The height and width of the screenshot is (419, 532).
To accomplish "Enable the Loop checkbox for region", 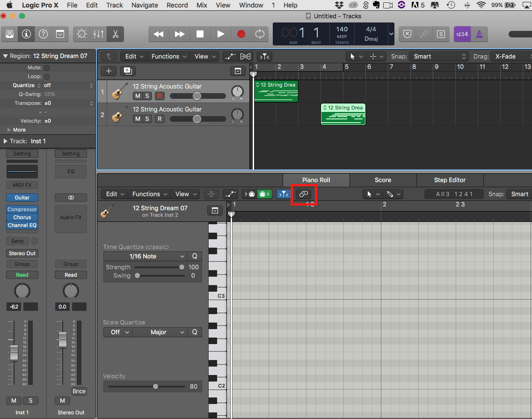I will click(x=47, y=76).
